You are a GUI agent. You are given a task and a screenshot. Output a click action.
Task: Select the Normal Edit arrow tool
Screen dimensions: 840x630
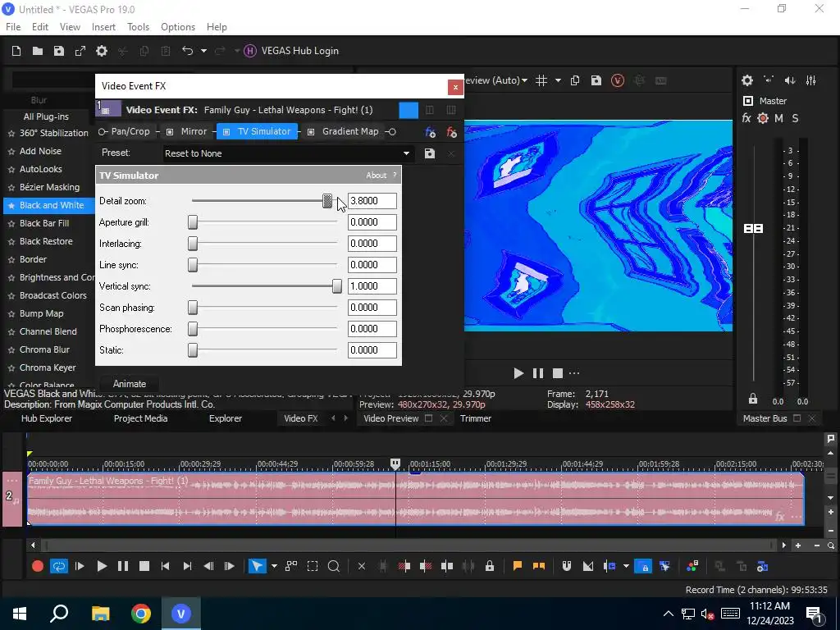click(x=257, y=566)
